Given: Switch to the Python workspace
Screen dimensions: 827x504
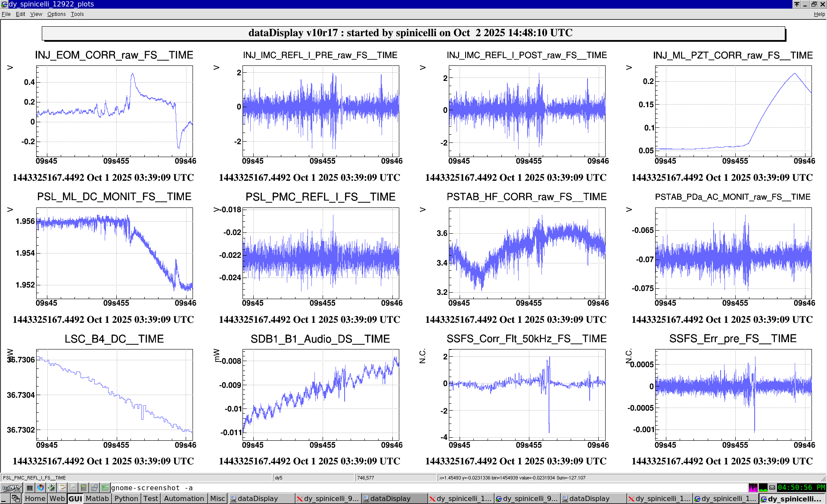Looking at the screenshot, I should pyautogui.click(x=126, y=498).
